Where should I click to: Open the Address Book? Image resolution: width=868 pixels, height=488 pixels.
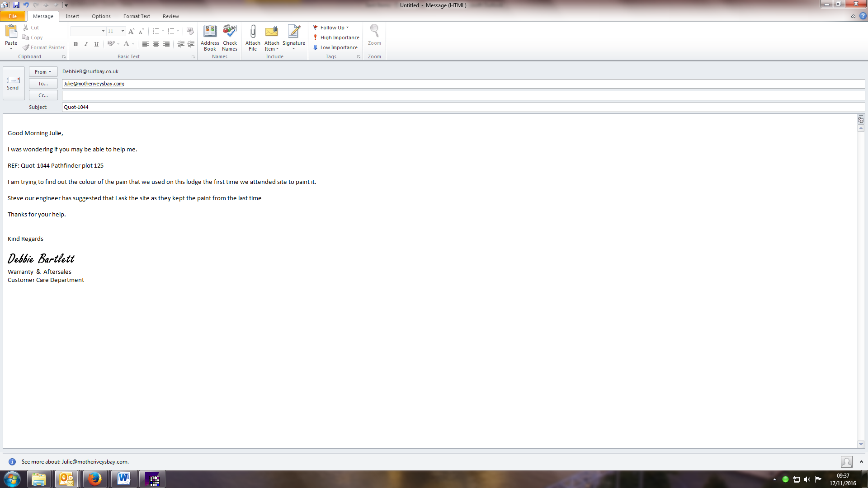pyautogui.click(x=210, y=32)
